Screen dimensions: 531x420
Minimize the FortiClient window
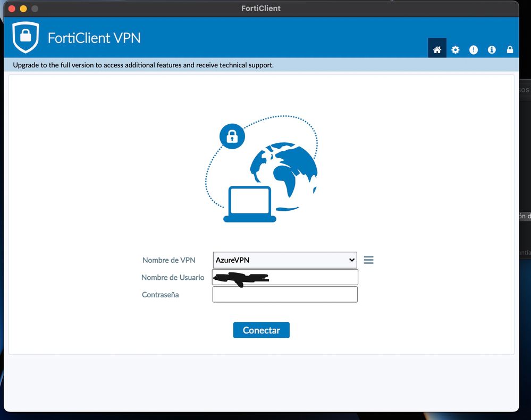tap(23, 8)
